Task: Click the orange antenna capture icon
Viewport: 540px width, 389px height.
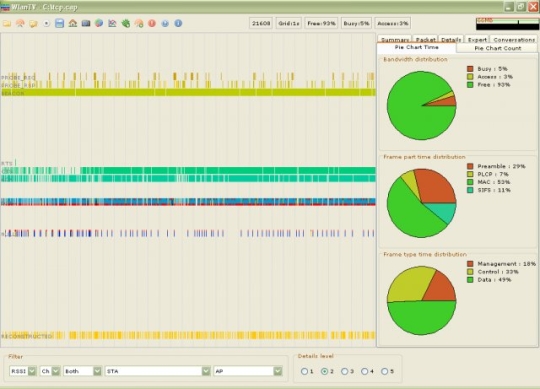Action: [x=20, y=23]
